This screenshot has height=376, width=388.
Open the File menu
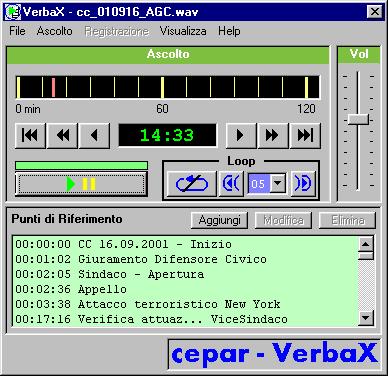[x=17, y=31]
